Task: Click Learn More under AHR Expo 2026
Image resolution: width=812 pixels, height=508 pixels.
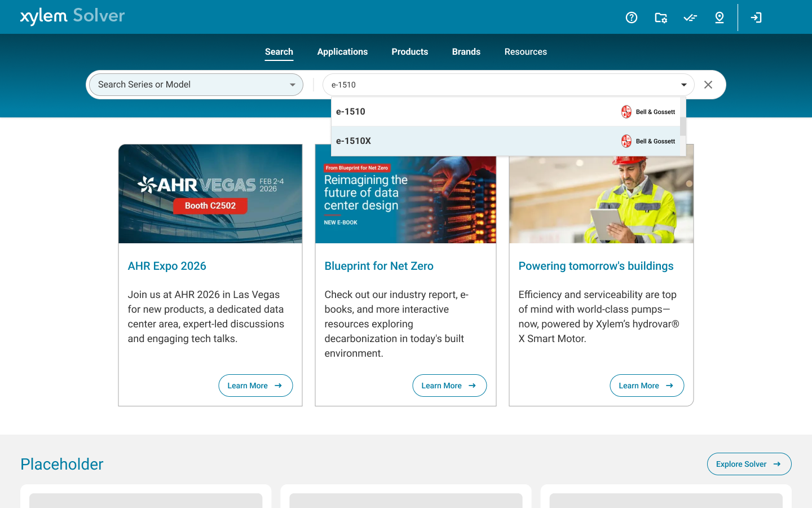Action: pos(255,386)
